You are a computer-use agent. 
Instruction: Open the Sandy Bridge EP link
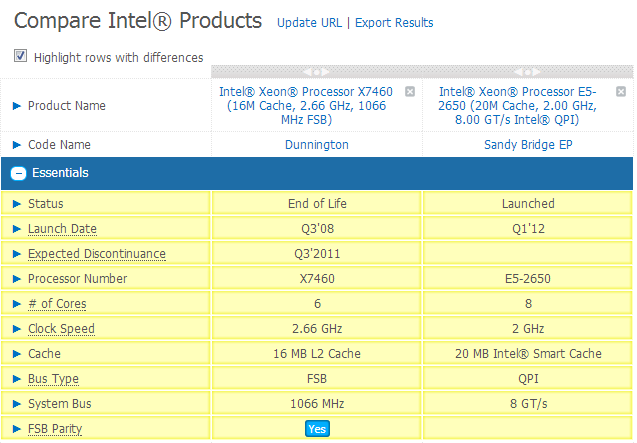(528, 145)
